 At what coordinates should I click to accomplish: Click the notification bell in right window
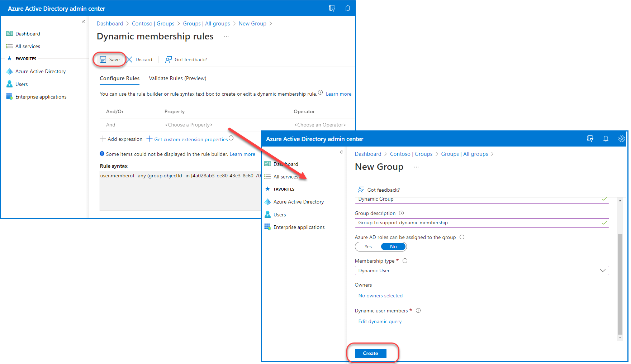pos(606,139)
